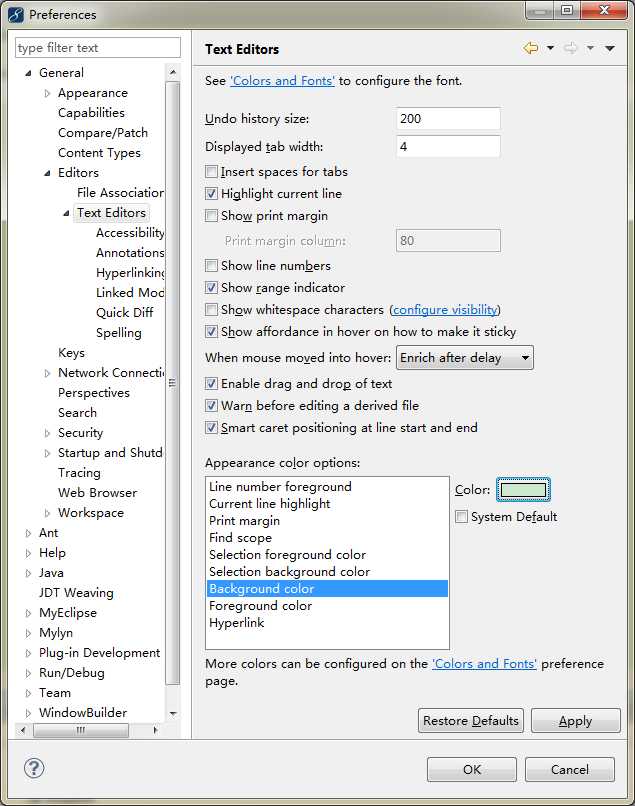This screenshot has height=806, width=635.
Task: Click the tree's scroll down arrow
Action: [173, 713]
